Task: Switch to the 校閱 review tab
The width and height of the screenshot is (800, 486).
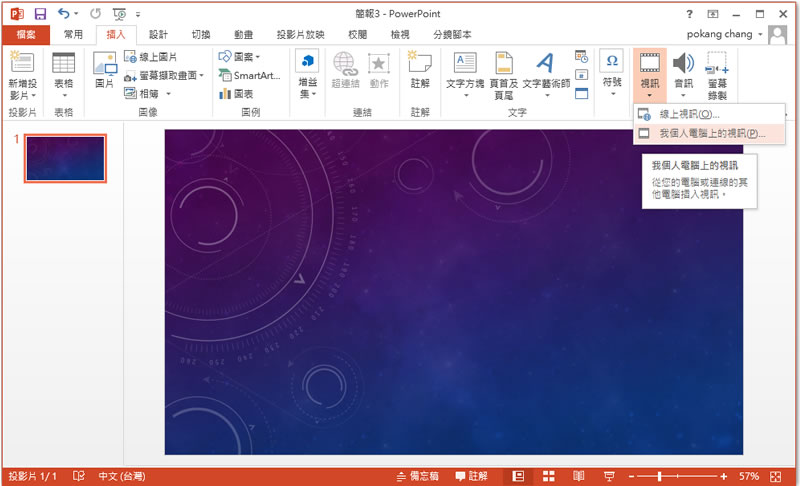Action: (357, 35)
